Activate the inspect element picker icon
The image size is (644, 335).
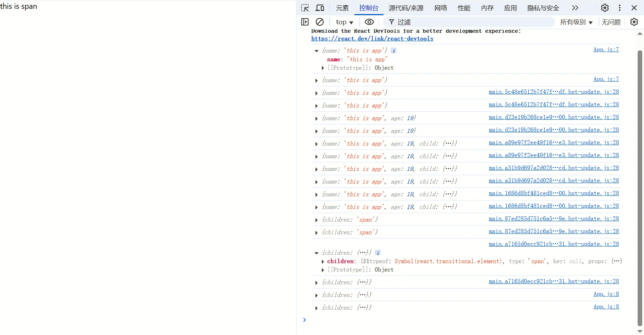[x=305, y=8]
